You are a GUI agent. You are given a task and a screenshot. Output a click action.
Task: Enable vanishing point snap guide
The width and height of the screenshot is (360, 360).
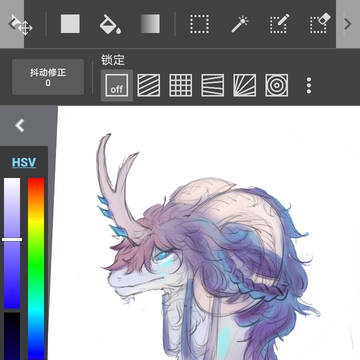213,85
